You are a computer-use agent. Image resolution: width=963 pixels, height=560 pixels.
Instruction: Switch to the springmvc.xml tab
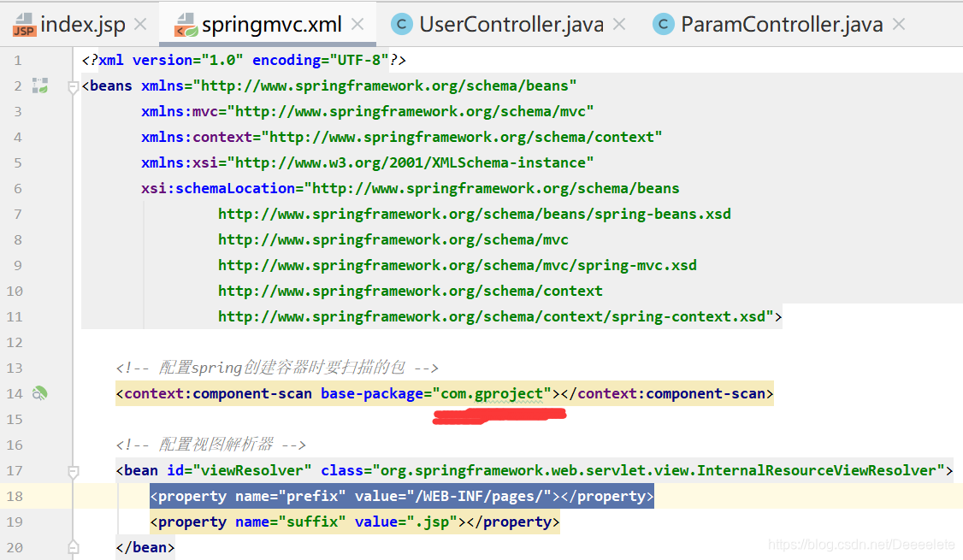pyautogui.click(x=271, y=25)
